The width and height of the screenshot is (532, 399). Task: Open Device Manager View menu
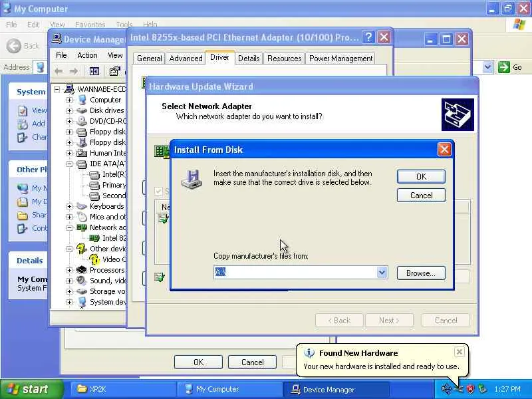[x=115, y=55]
